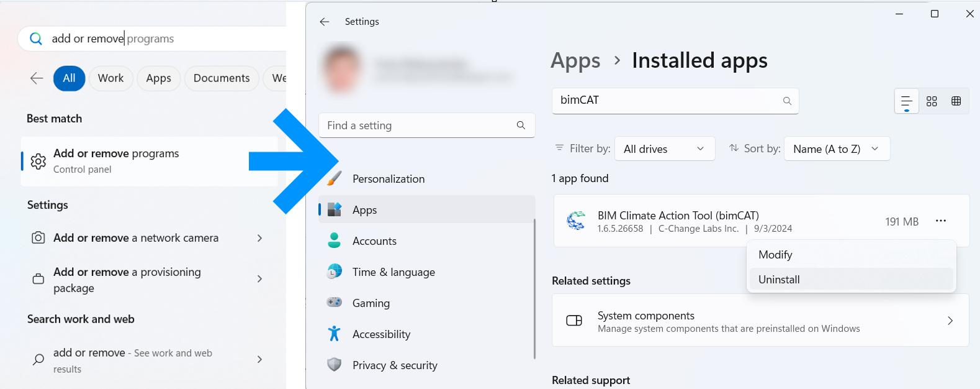Select the Work search filter tab

110,78
